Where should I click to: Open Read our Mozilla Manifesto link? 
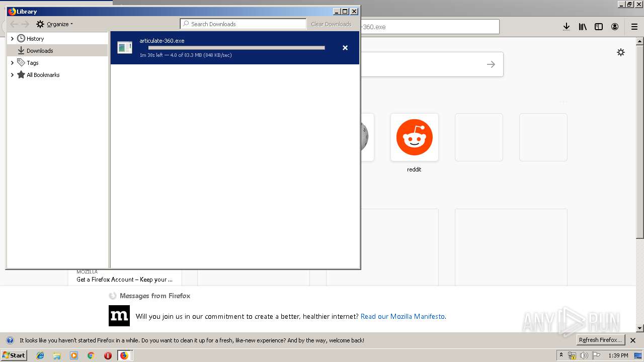tap(403, 316)
